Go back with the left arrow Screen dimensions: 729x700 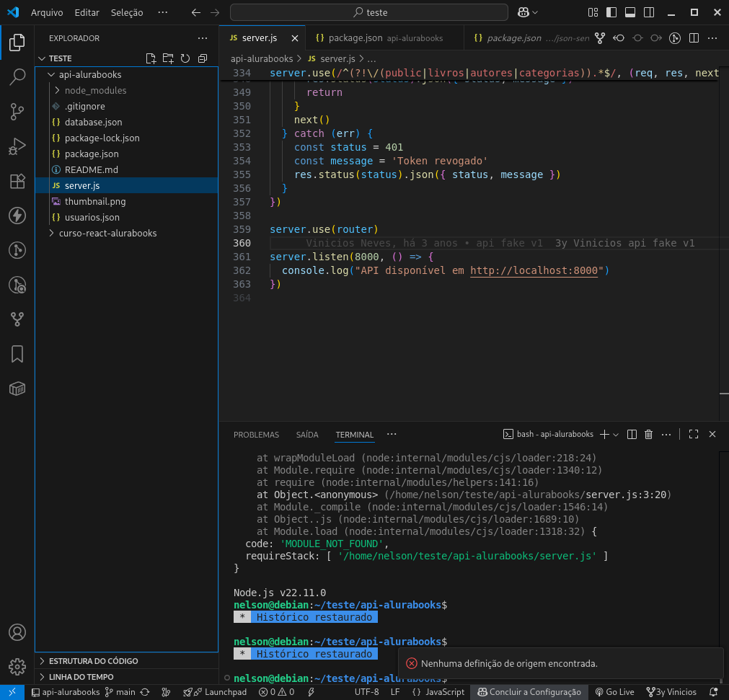[x=196, y=12]
